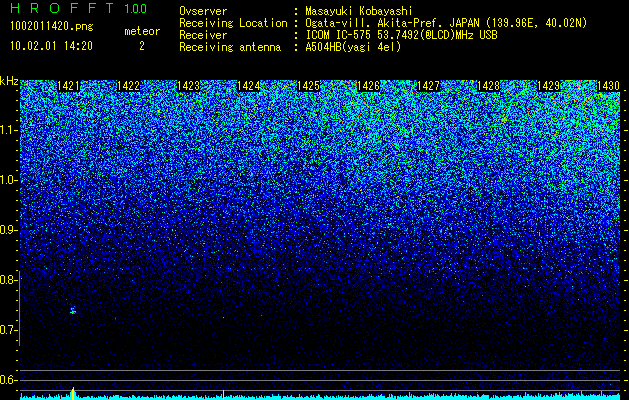Click the 1426 time marker

point(368,86)
